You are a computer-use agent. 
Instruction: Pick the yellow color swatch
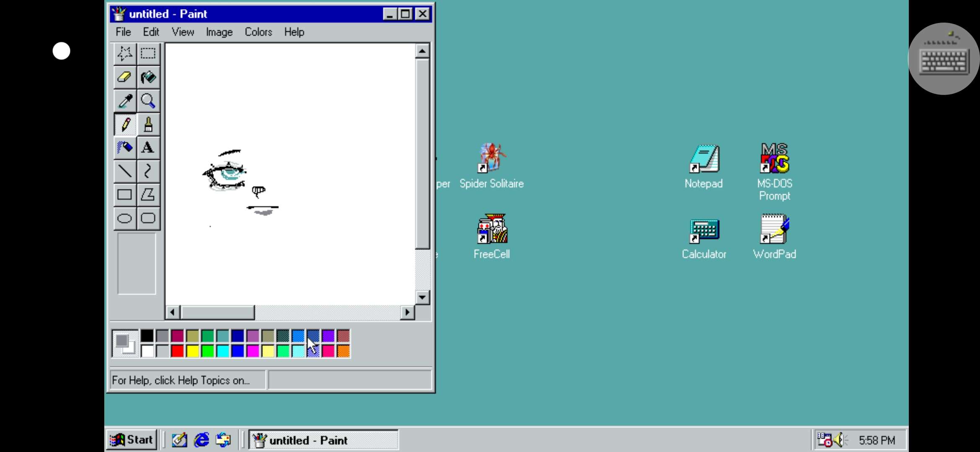pos(193,351)
